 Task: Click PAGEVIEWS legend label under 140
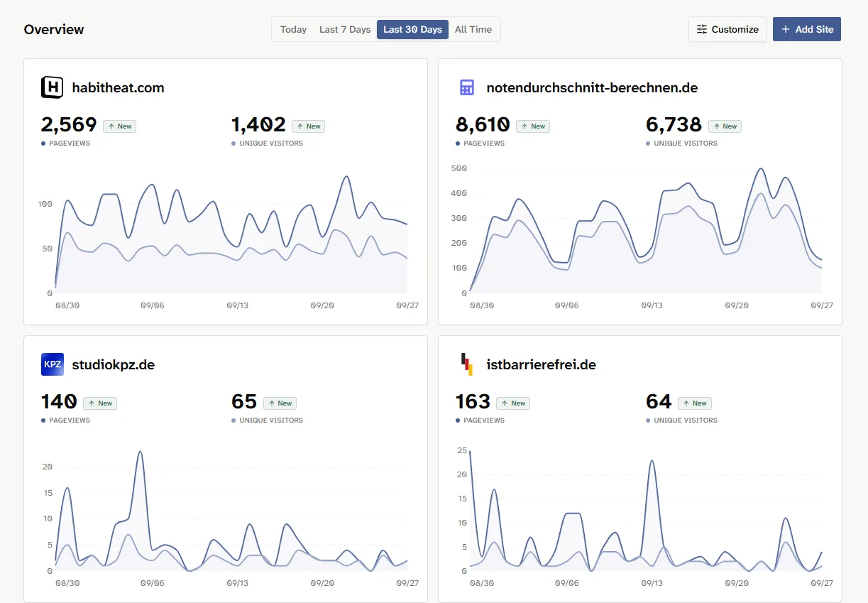pos(70,420)
